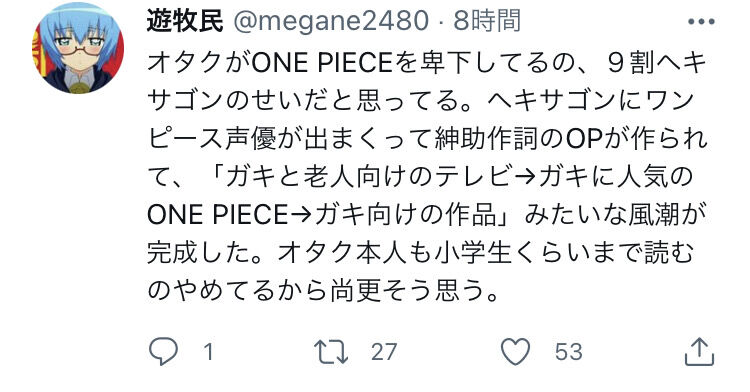Click the line starting ONE PIECE→ガキ向けの作品
This screenshot has width=750, height=392.
(427, 215)
